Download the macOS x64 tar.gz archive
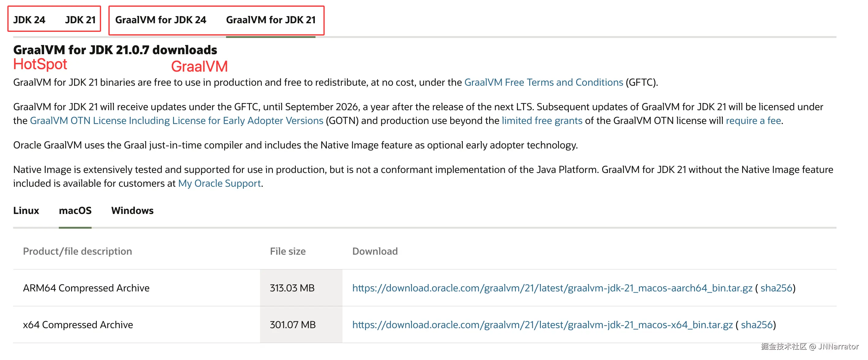 pos(542,324)
